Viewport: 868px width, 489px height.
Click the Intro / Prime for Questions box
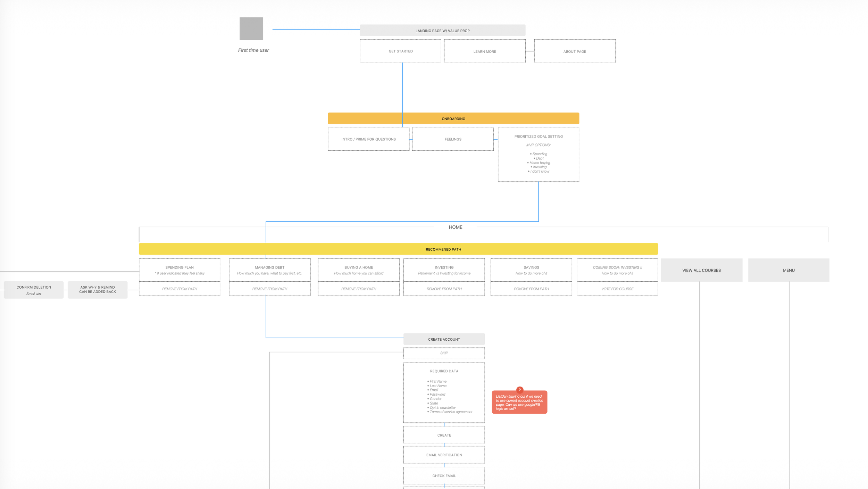[x=368, y=139]
